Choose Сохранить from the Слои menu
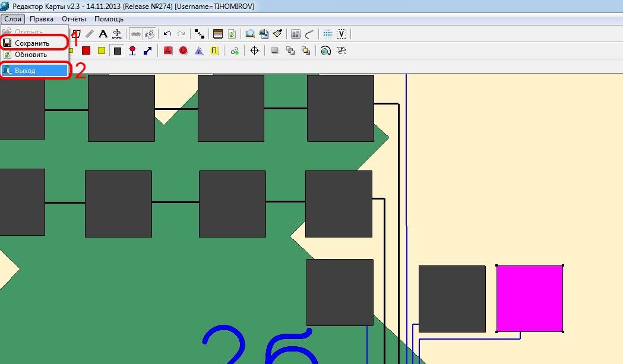The height and width of the screenshot is (364, 623). coord(34,43)
